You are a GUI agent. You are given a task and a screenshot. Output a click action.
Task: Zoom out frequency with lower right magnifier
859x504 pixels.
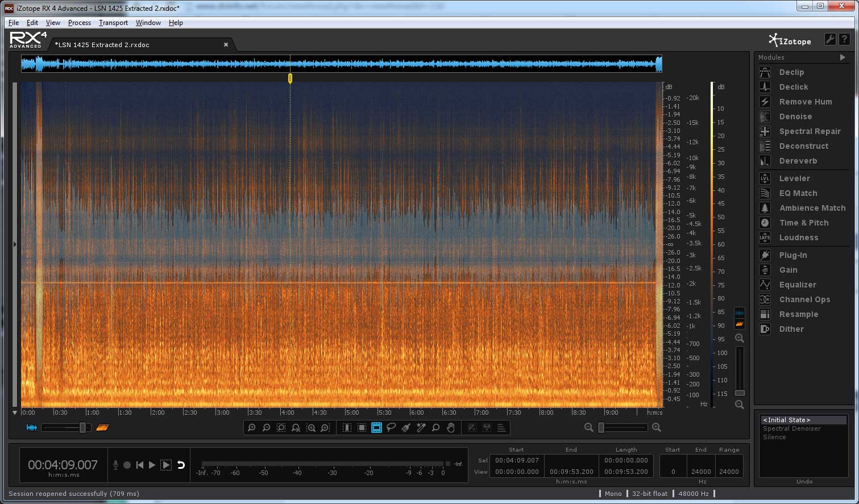coord(739,405)
